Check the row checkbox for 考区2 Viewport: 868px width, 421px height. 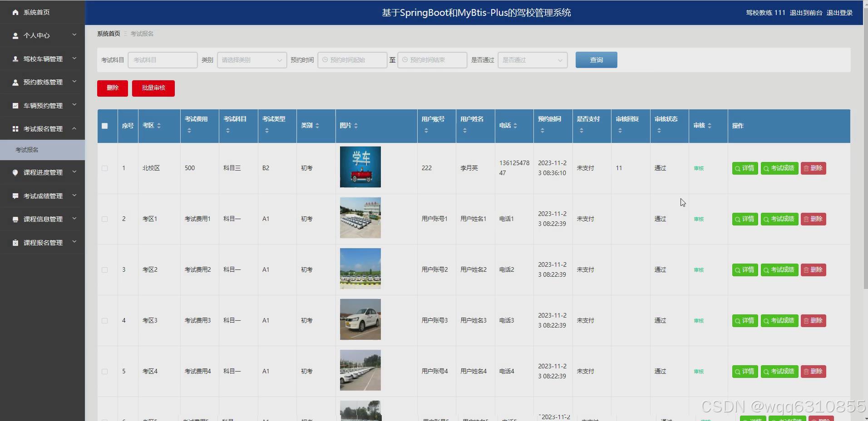click(105, 270)
